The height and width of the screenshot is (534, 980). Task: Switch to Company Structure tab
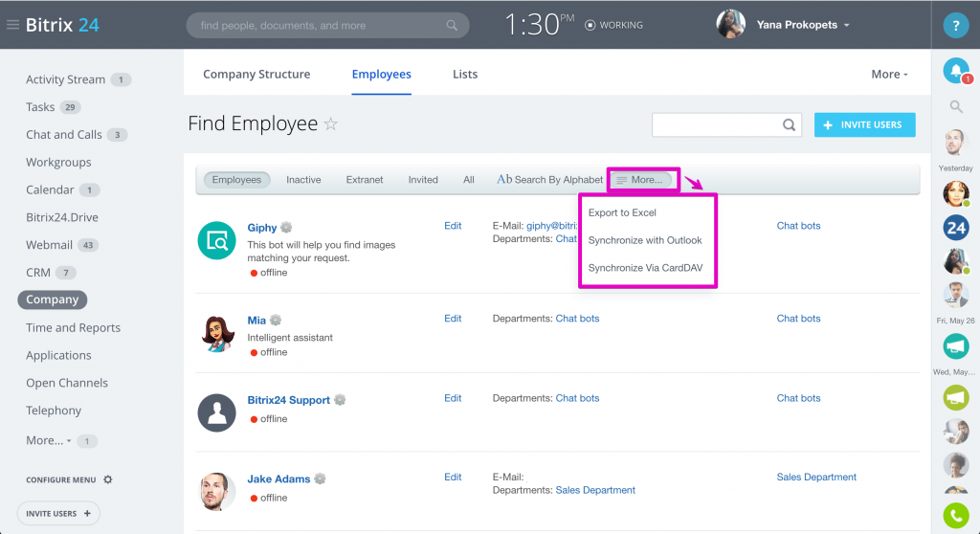coord(256,74)
